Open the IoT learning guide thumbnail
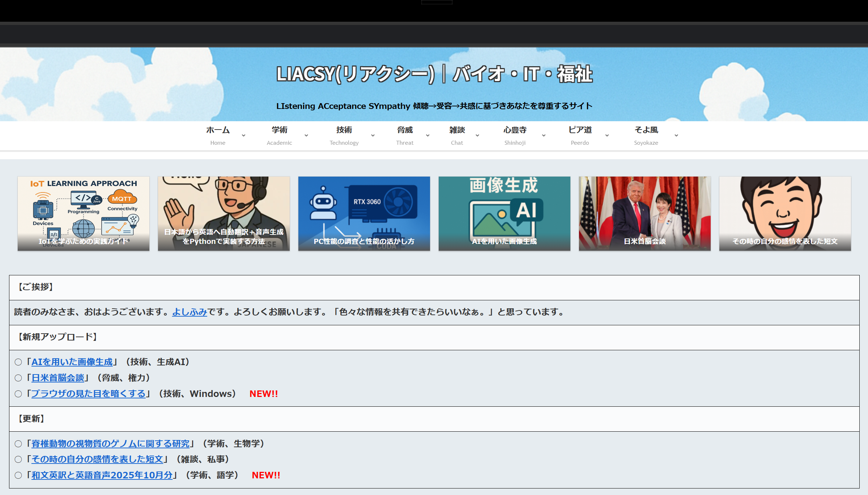Screen dimensions: 868x495 [x=84, y=213]
